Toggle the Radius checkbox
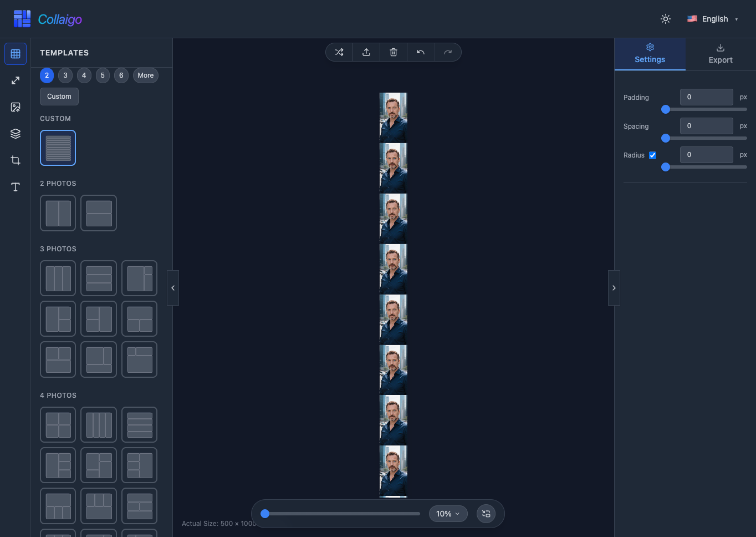 coord(653,155)
